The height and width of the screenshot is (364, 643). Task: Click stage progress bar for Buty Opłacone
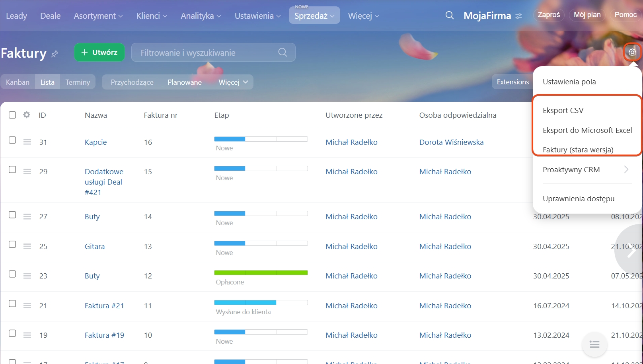point(261,273)
